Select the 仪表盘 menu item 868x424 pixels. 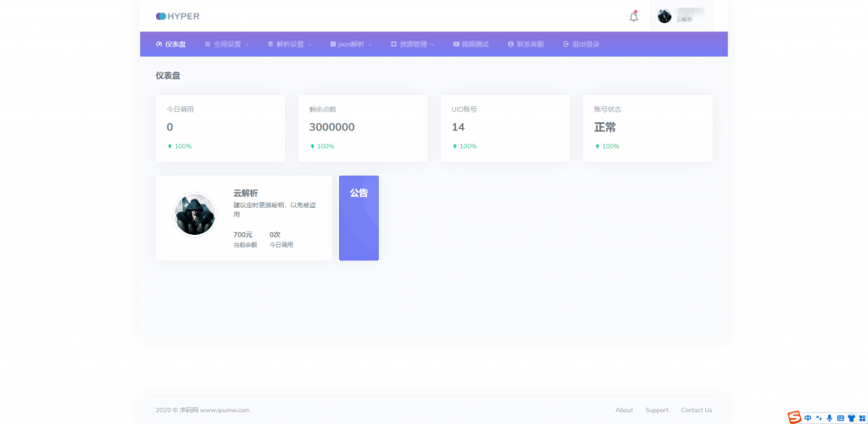[171, 44]
